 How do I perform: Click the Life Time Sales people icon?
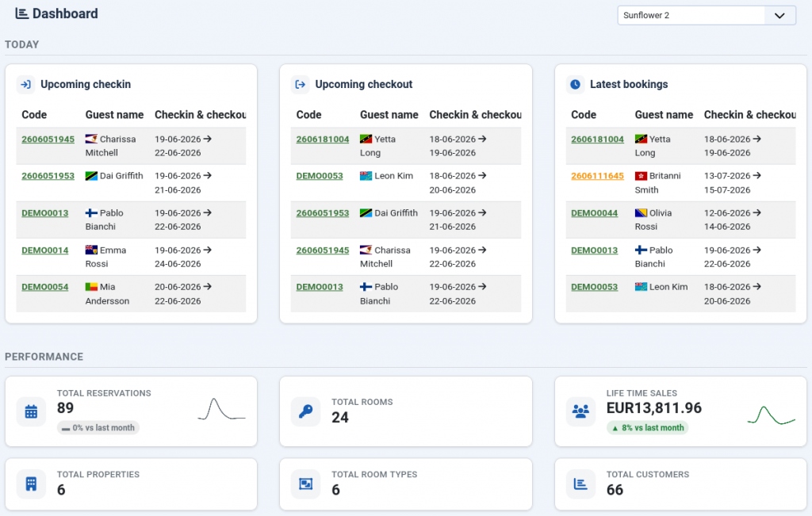[580, 411]
